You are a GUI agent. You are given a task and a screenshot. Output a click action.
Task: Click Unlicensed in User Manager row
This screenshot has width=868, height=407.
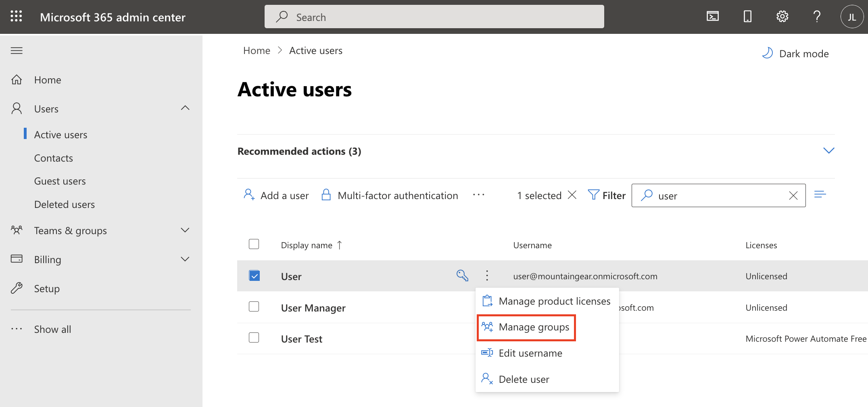(x=766, y=307)
